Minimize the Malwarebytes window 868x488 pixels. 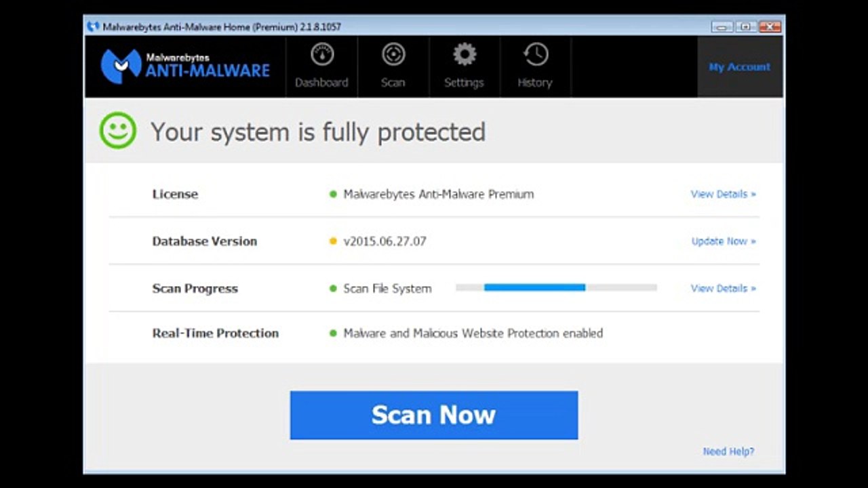pyautogui.click(x=722, y=26)
